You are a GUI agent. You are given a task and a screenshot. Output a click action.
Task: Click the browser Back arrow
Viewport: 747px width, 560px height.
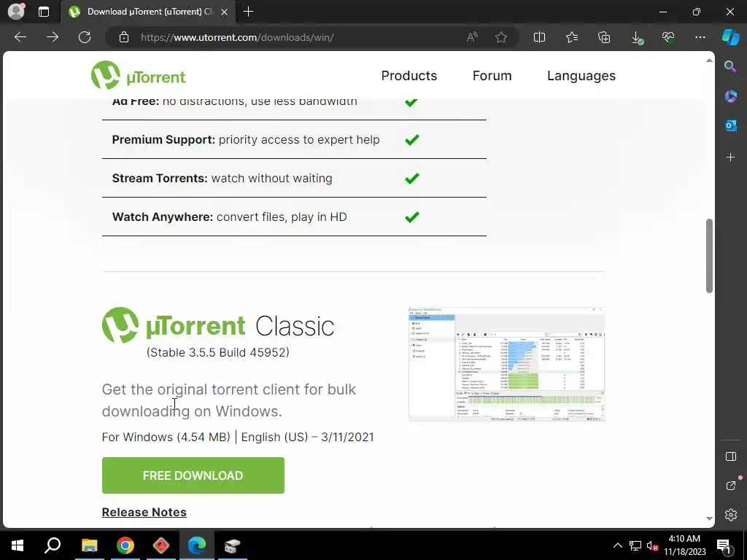[20, 37]
